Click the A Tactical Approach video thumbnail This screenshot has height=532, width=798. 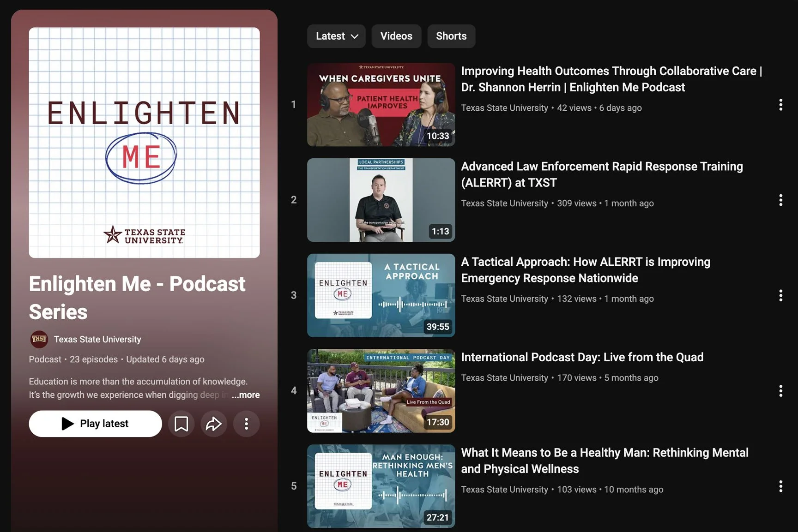[x=381, y=295]
